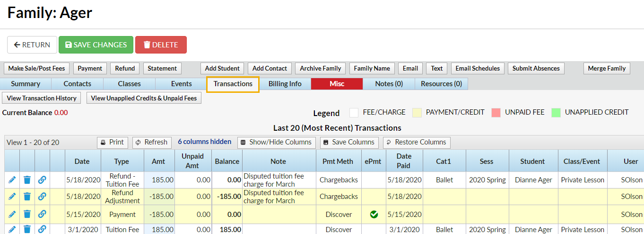Click the Return button

click(32, 45)
